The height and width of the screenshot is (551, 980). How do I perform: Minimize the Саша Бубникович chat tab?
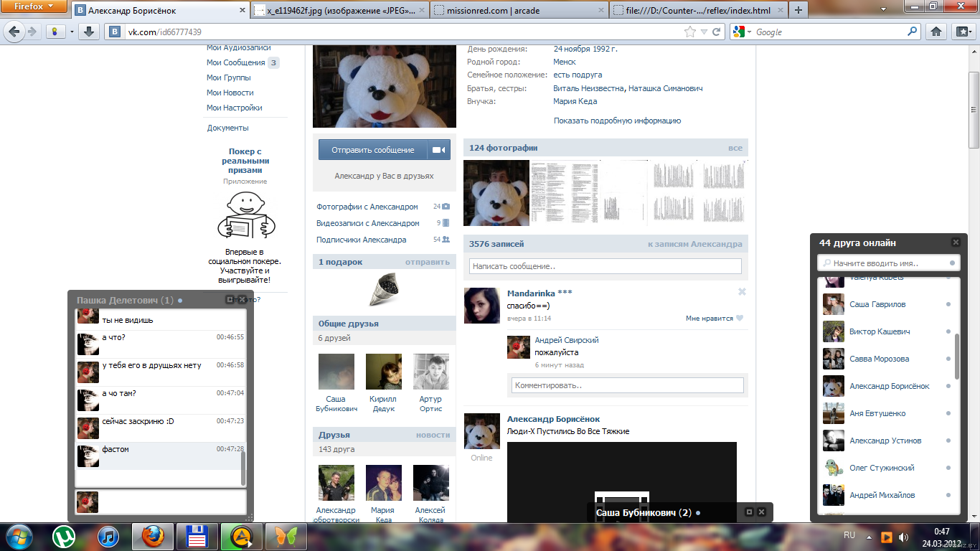tap(749, 512)
